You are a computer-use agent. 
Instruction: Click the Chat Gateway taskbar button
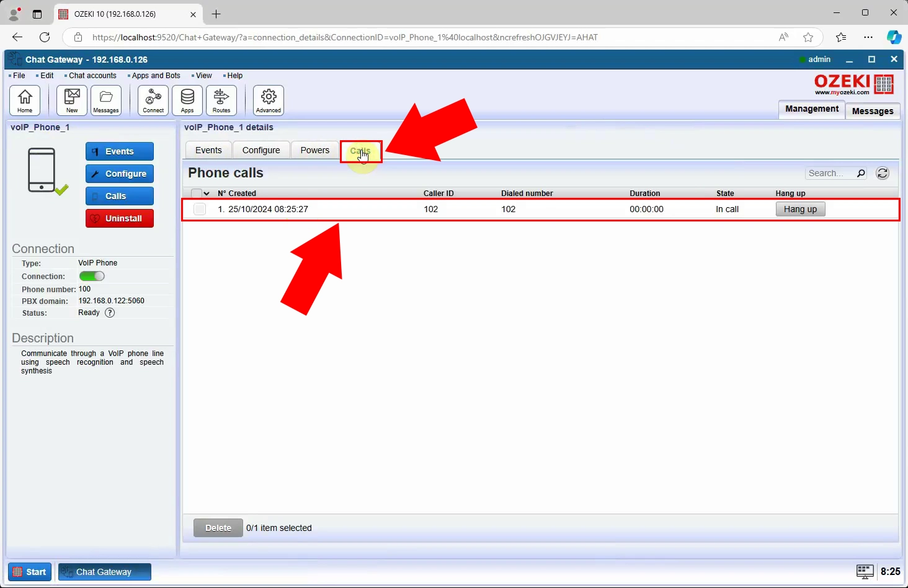click(x=105, y=572)
